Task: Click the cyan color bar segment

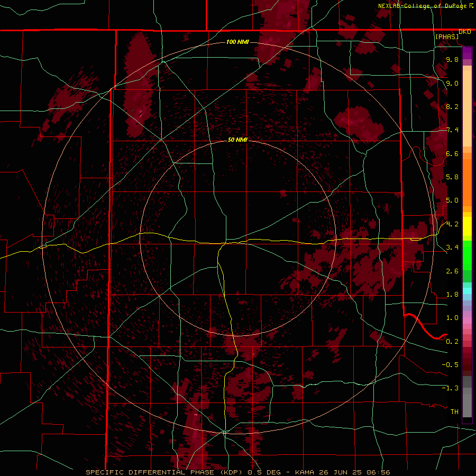Action: pyautogui.click(x=467, y=291)
